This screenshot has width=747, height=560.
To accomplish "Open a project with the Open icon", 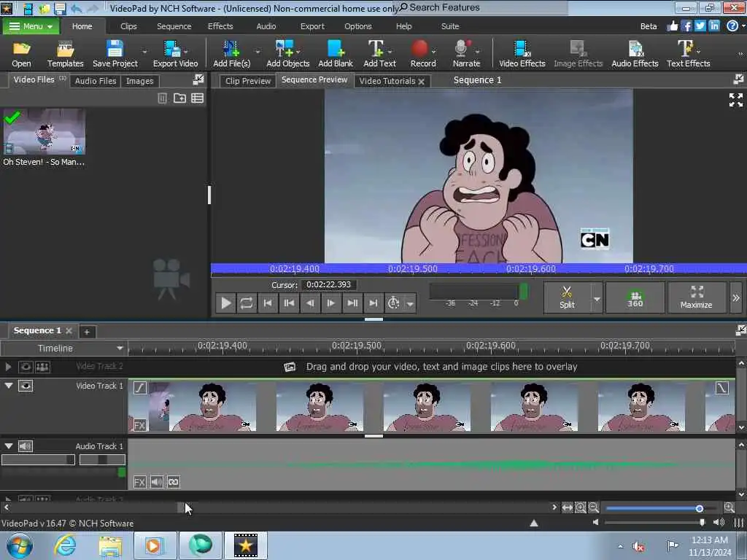I will pos(21,54).
